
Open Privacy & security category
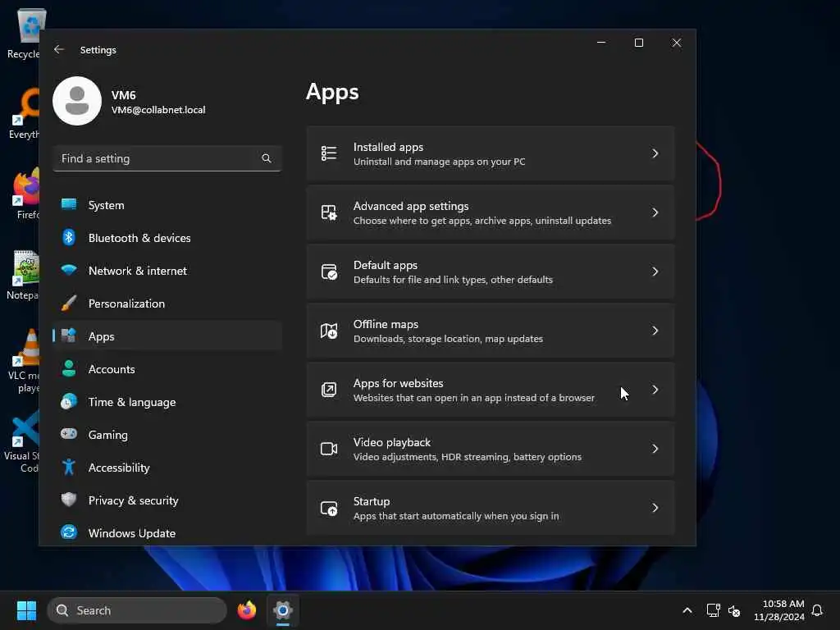click(167, 500)
